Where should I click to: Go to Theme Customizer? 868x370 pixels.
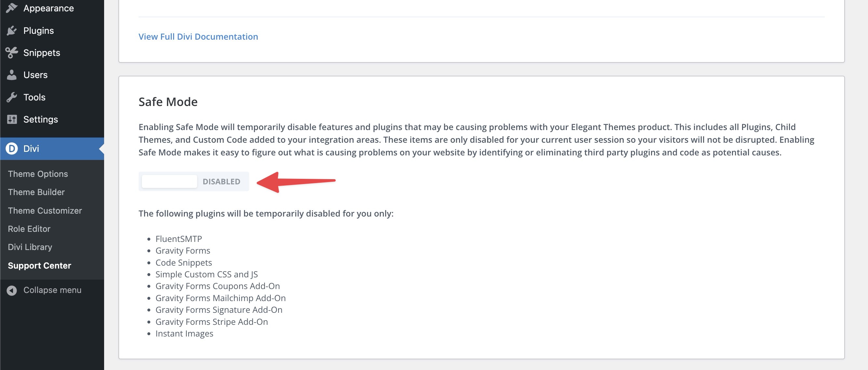coord(45,210)
